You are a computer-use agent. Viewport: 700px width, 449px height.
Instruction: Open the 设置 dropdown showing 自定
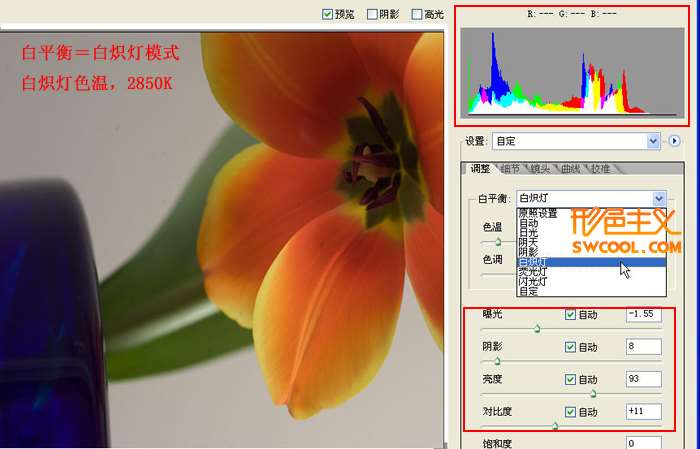pos(576,141)
